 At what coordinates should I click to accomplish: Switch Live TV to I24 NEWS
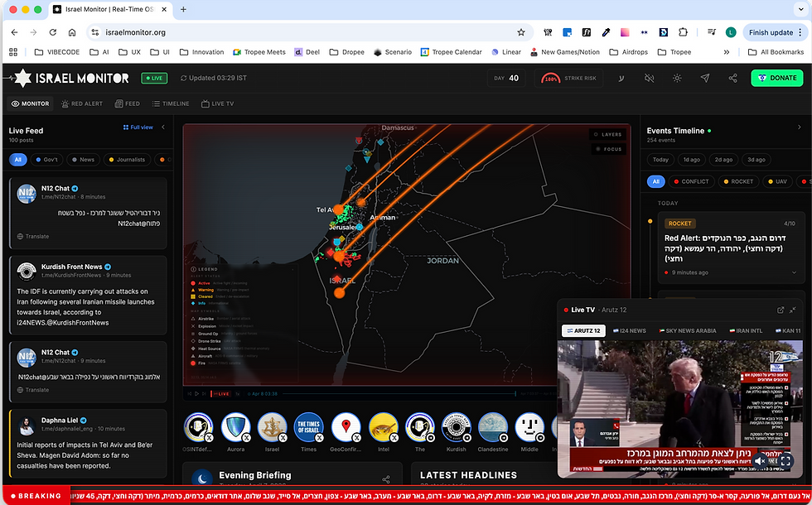[x=629, y=330]
